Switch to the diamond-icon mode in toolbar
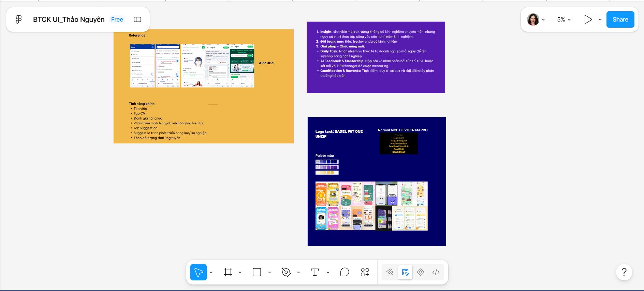The width and height of the screenshot is (644, 291). (421, 272)
